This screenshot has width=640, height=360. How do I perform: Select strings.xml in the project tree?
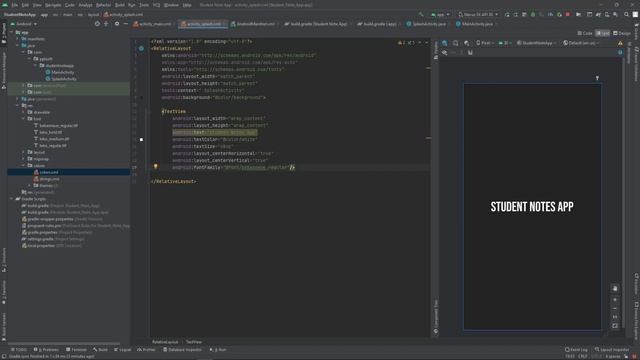coord(49,179)
